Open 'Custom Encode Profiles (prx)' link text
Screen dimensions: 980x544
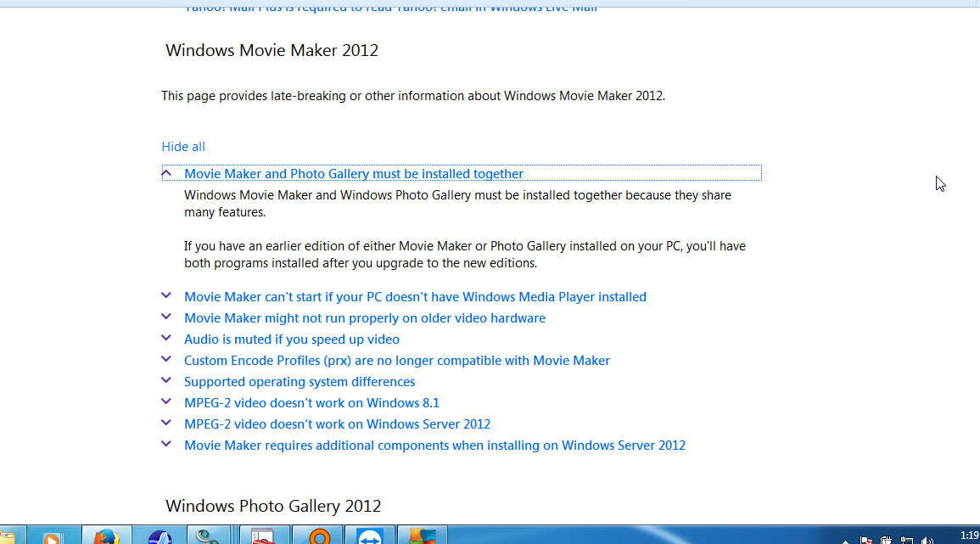coord(397,361)
